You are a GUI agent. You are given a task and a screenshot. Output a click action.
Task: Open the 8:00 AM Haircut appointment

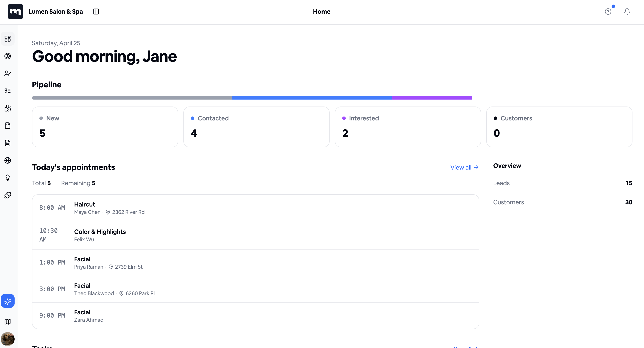tap(255, 208)
